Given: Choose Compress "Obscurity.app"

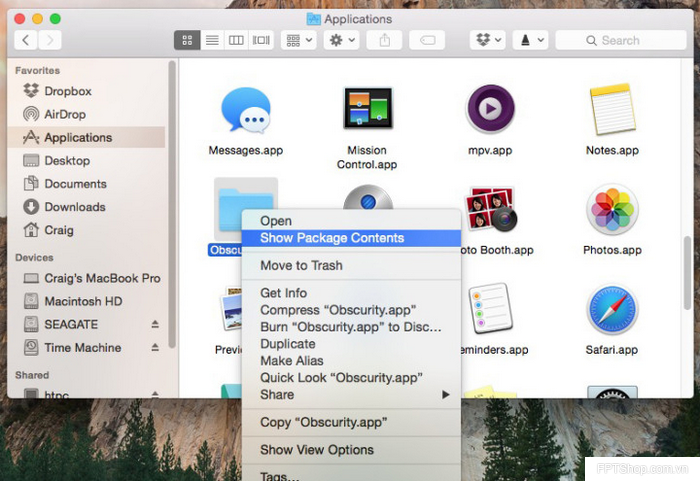Looking at the screenshot, I should tap(351, 310).
